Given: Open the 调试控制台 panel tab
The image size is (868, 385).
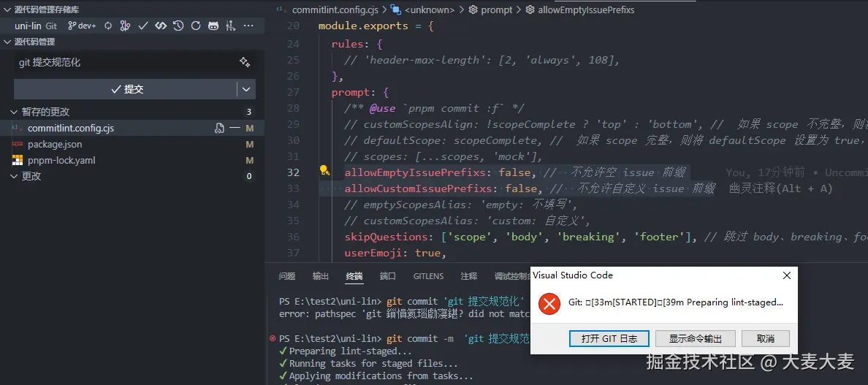Looking at the screenshot, I should click(x=512, y=276).
